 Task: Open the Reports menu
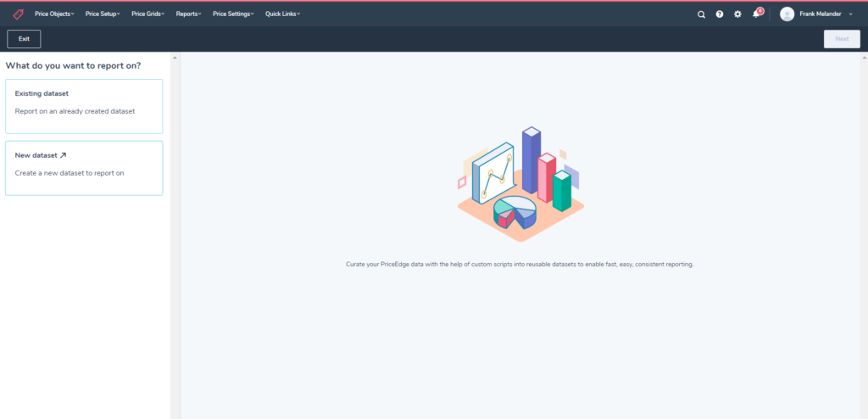(x=189, y=14)
